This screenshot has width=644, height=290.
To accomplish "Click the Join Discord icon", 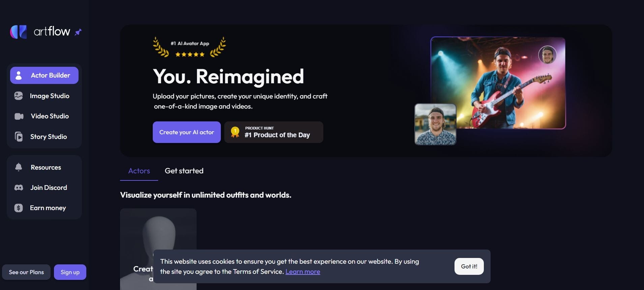I will coord(19,187).
